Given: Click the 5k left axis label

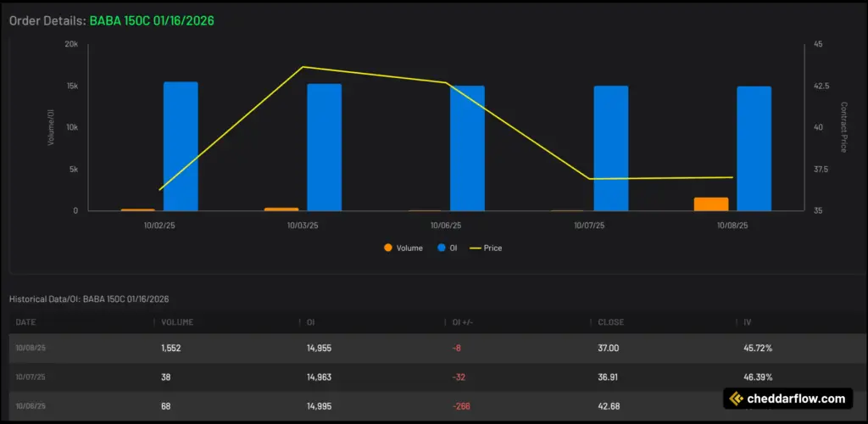Looking at the screenshot, I should click(x=75, y=170).
